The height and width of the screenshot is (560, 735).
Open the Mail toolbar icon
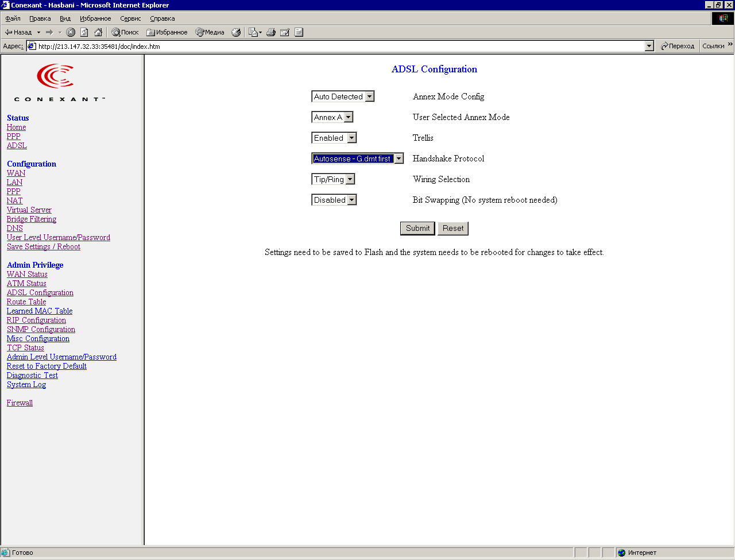(x=255, y=32)
